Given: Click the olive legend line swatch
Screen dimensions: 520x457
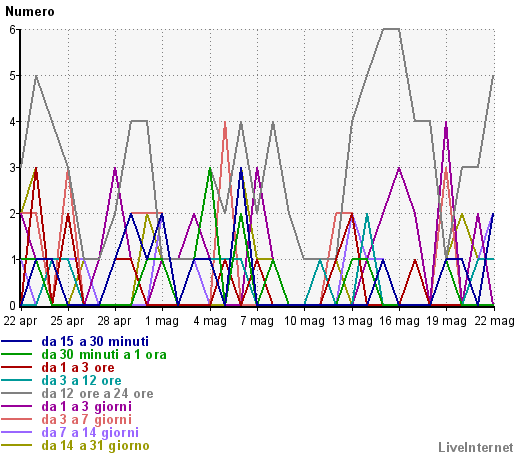Looking at the screenshot, I should (x=17, y=445).
